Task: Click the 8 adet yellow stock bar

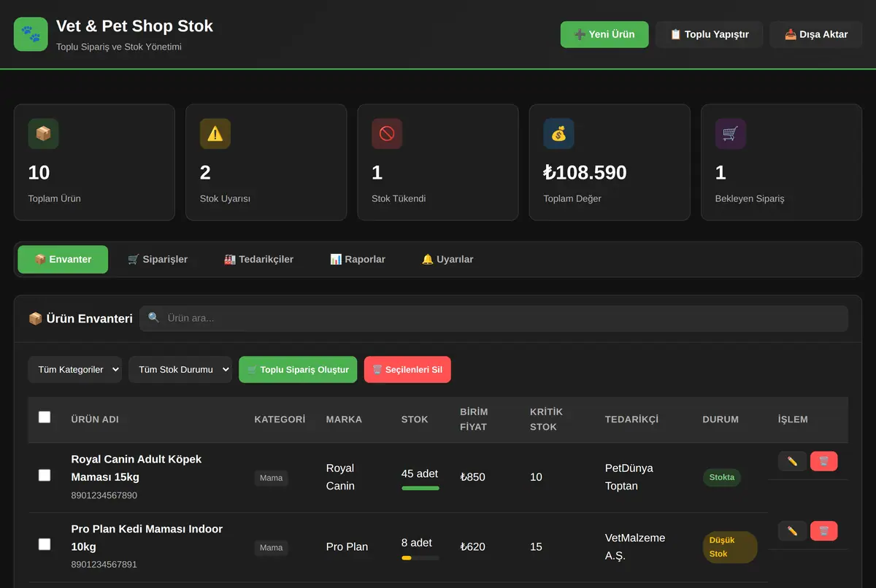Action: pos(420,558)
